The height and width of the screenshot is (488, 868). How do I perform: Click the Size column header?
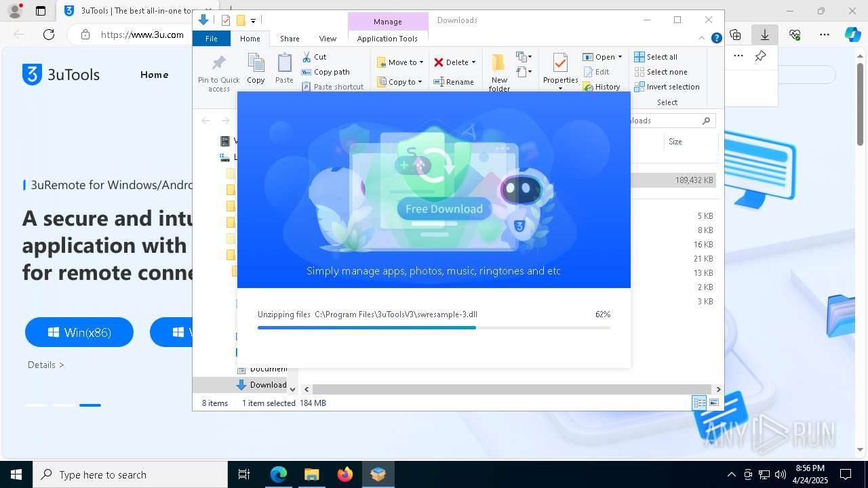[x=690, y=142]
